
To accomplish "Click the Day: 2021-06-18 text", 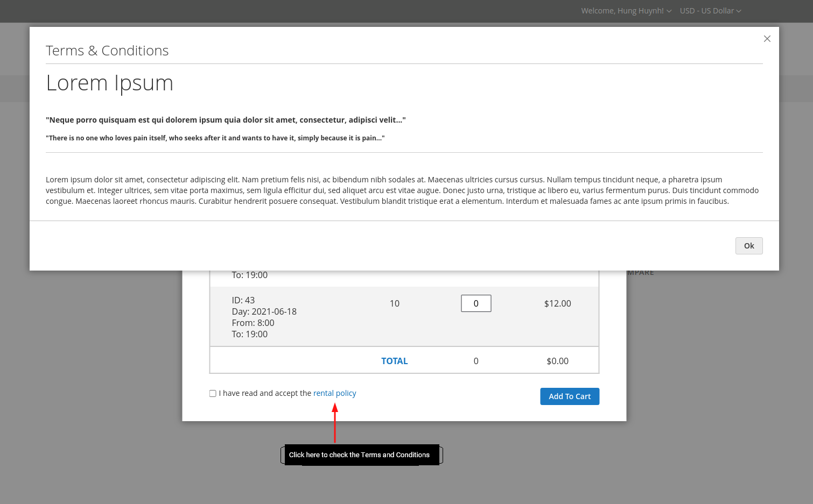I will [264, 311].
